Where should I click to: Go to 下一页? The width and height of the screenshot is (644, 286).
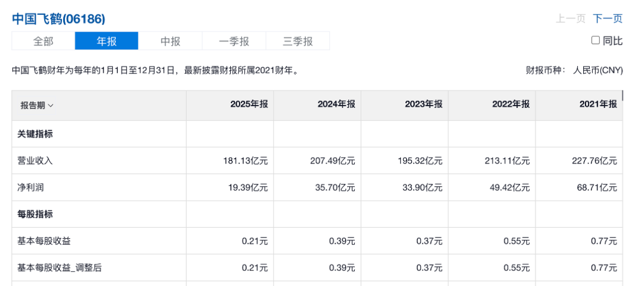pyautogui.click(x=608, y=18)
